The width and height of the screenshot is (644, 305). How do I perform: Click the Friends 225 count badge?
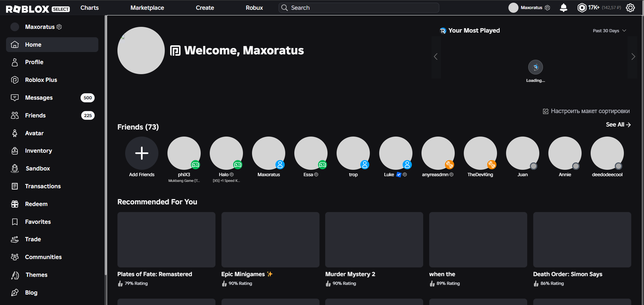[x=88, y=115]
